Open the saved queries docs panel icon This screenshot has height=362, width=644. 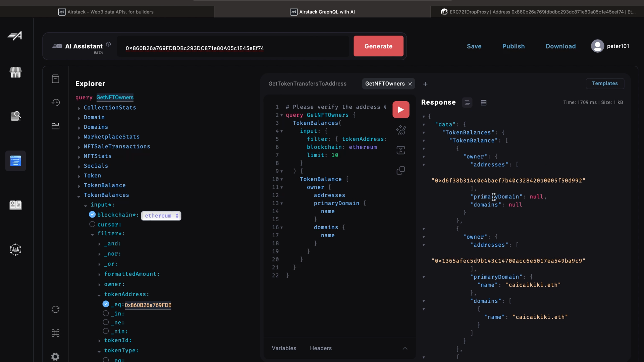click(x=56, y=79)
